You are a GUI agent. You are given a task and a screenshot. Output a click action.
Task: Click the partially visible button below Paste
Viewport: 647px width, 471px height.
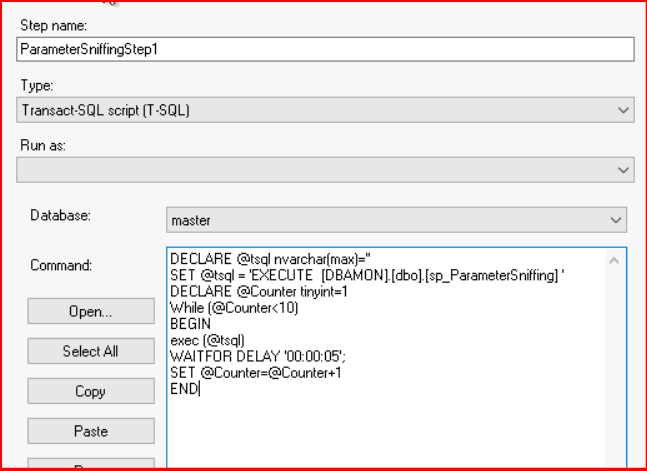[89, 463]
